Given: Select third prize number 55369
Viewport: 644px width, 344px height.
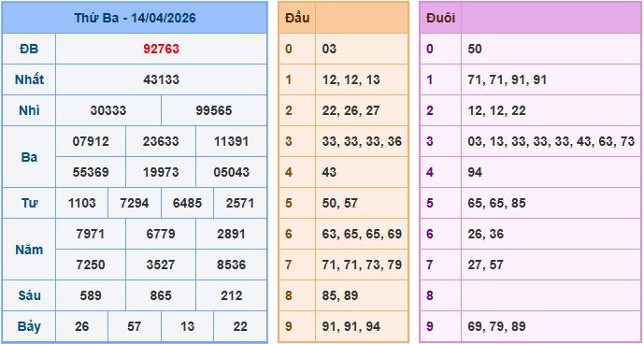Looking at the screenshot, I should [x=91, y=172].
